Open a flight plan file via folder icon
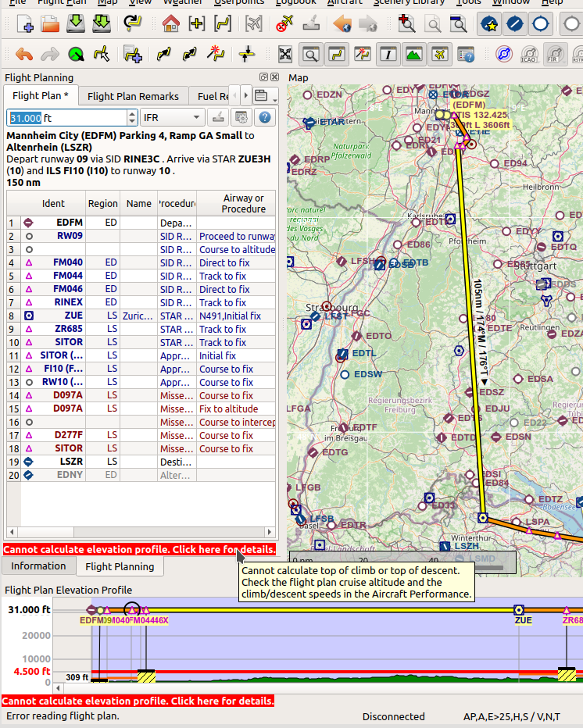Screen dimensions: 583x728 [x=50, y=23]
